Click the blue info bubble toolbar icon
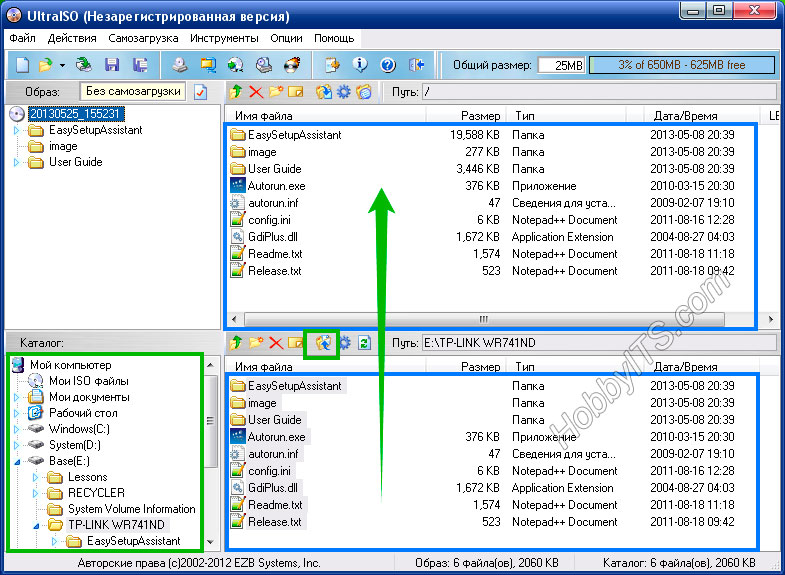 click(360, 65)
